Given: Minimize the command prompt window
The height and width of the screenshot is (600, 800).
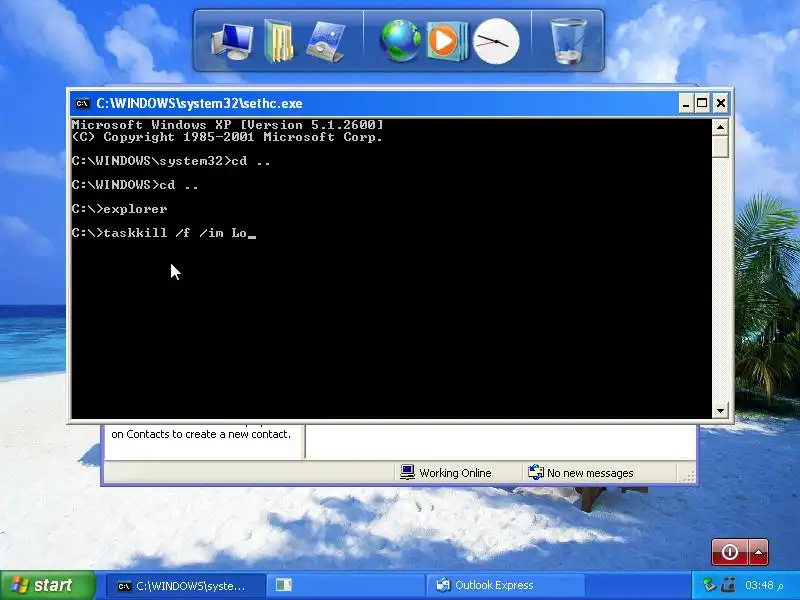Looking at the screenshot, I should tap(686, 104).
